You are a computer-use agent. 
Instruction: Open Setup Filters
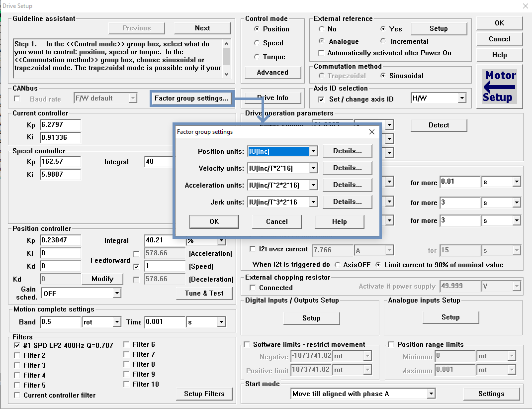point(204,394)
